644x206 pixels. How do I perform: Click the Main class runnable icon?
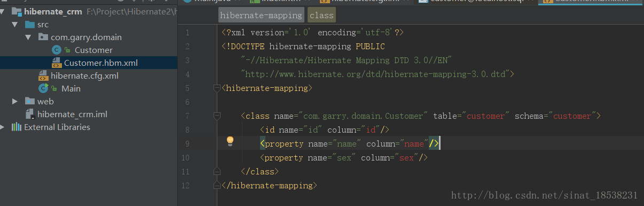click(x=43, y=88)
